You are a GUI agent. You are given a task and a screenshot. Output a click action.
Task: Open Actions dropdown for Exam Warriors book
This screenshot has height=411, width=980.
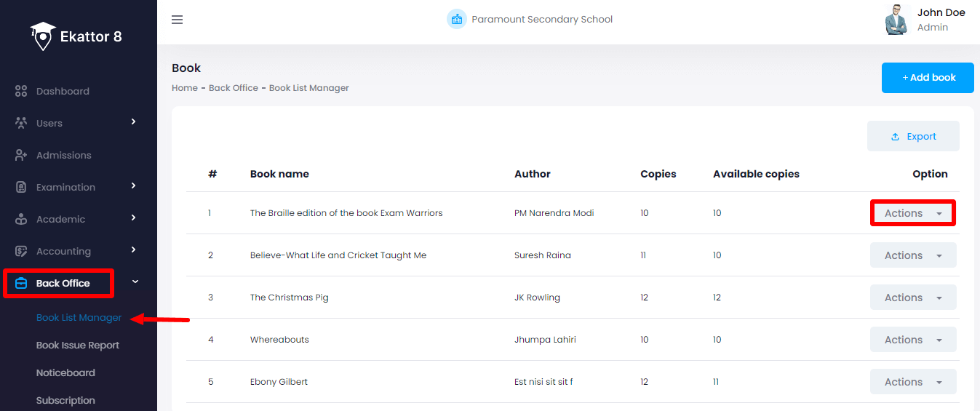tap(912, 213)
